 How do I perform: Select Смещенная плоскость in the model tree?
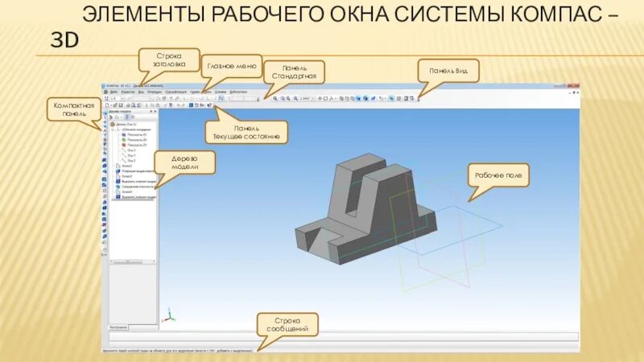click(x=135, y=187)
